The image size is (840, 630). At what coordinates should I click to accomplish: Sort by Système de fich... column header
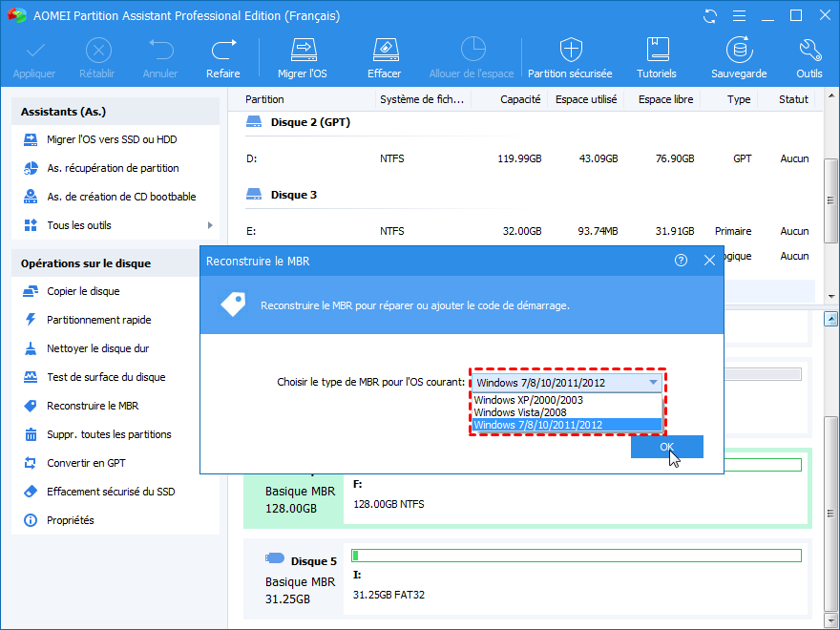[x=423, y=99]
